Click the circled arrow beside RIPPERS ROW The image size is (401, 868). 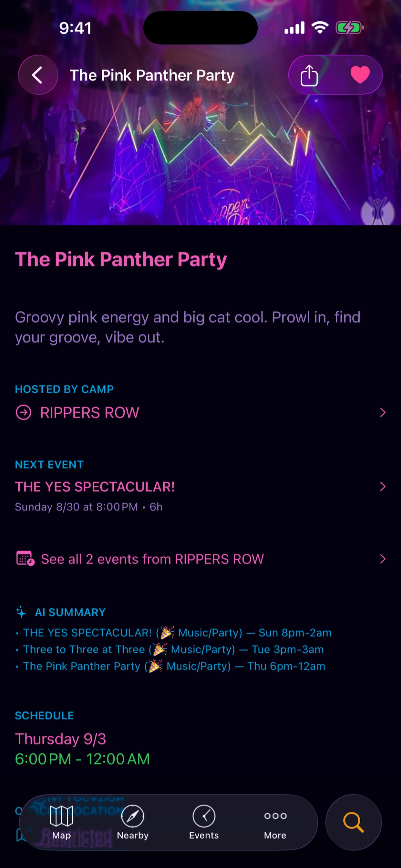coord(24,412)
